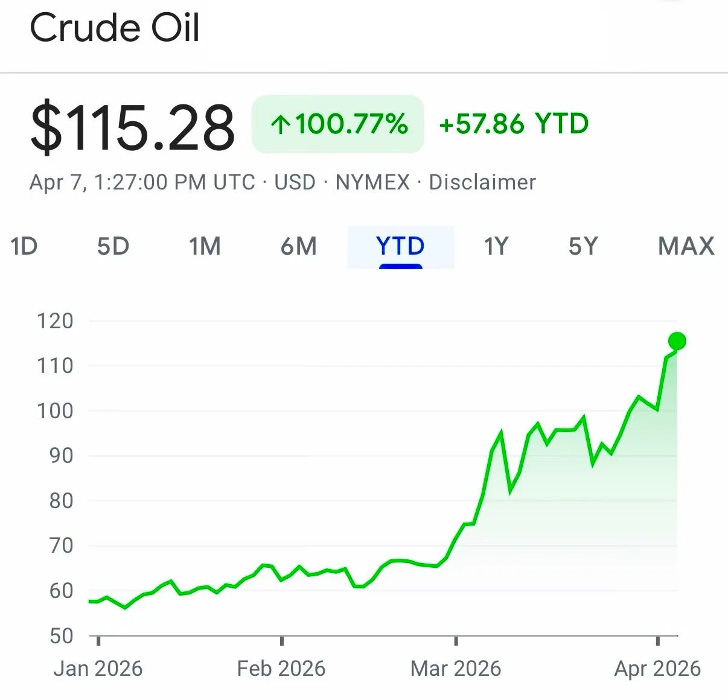Click the green current-price dot on chart
The width and height of the screenshot is (728, 700).
677,341
